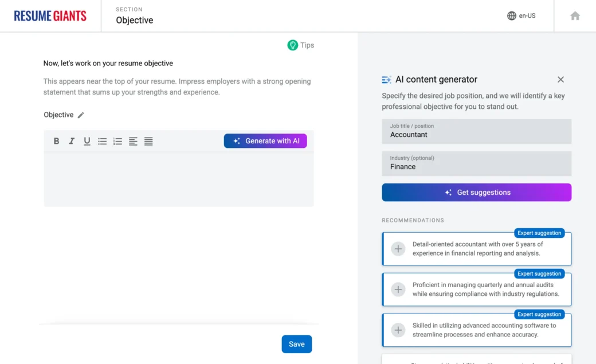The height and width of the screenshot is (364, 596).
Task: Close the AI content generator panel
Action: coord(560,80)
